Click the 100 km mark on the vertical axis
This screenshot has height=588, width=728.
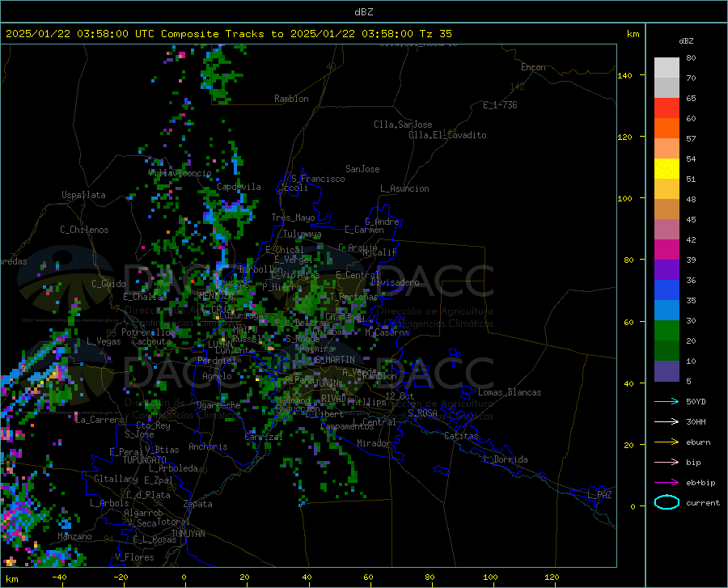(624, 198)
